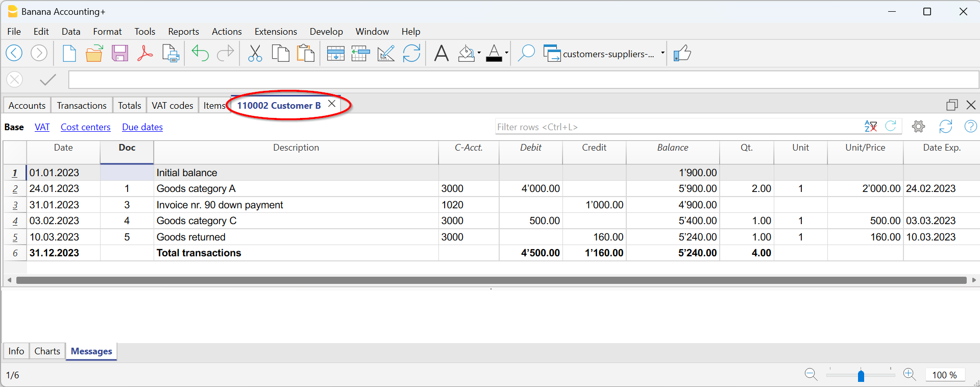Click the Undo arrow icon
The height and width of the screenshot is (387, 980).
[200, 53]
